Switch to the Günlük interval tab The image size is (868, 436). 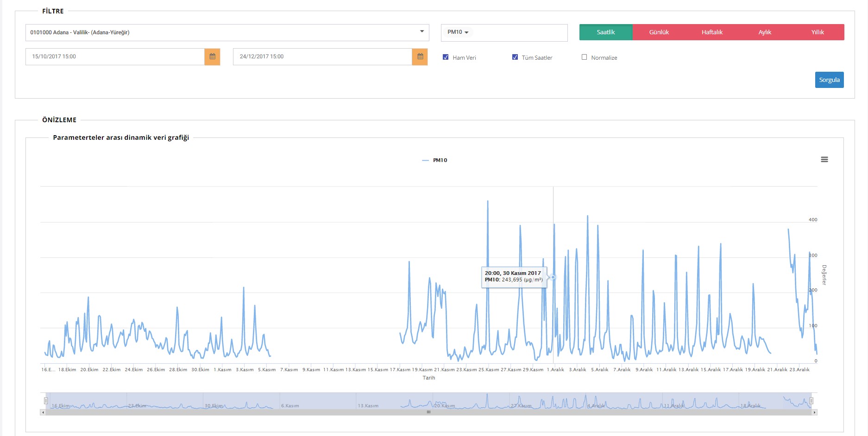[659, 32]
